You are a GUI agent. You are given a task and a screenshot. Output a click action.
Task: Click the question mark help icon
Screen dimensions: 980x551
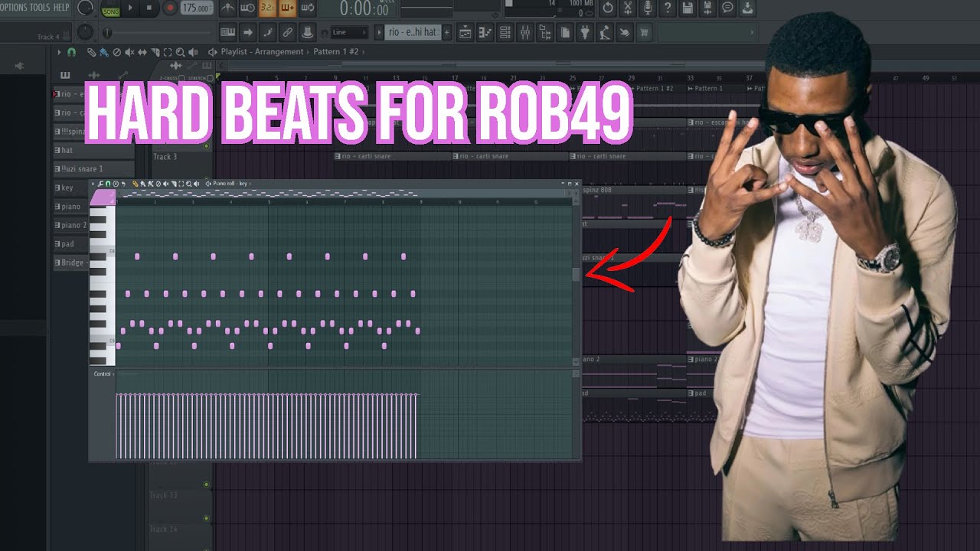[668, 8]
